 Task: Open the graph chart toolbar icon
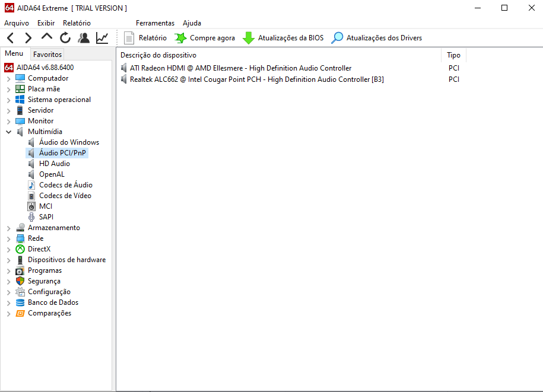click(102, 38)
